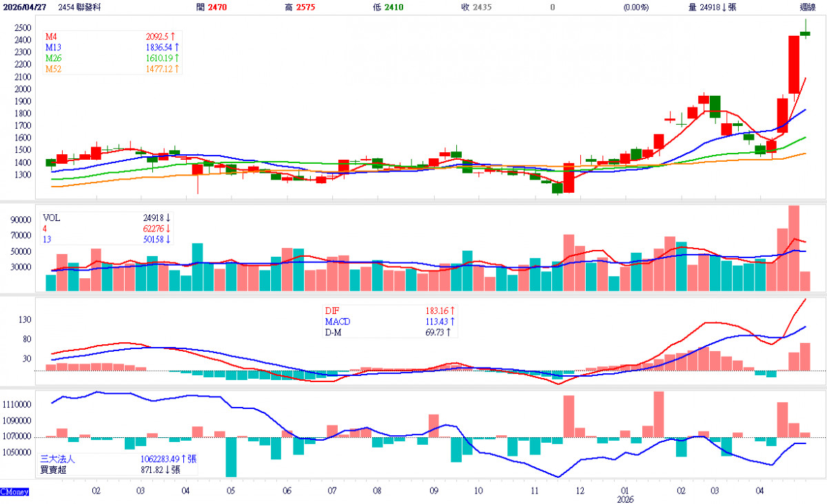This screenshot has height=504, width=827.
Task: Click the up arrow next to DIF 183.16
Action: [454, 311]
